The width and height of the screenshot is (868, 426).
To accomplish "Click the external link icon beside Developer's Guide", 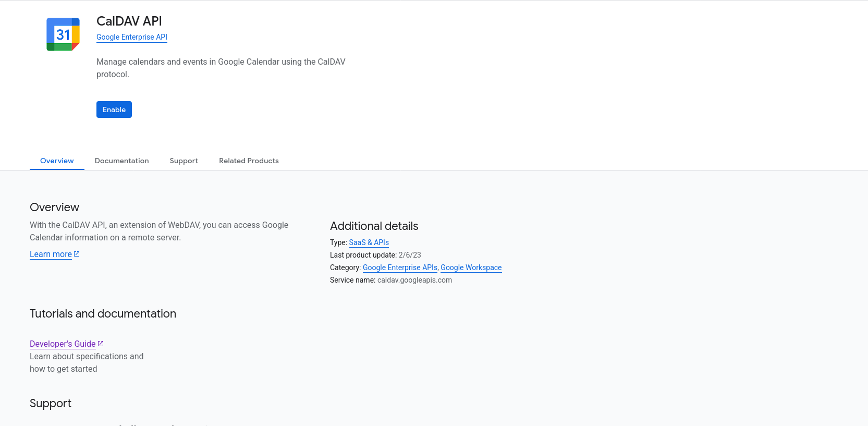I will pos(101,344).
